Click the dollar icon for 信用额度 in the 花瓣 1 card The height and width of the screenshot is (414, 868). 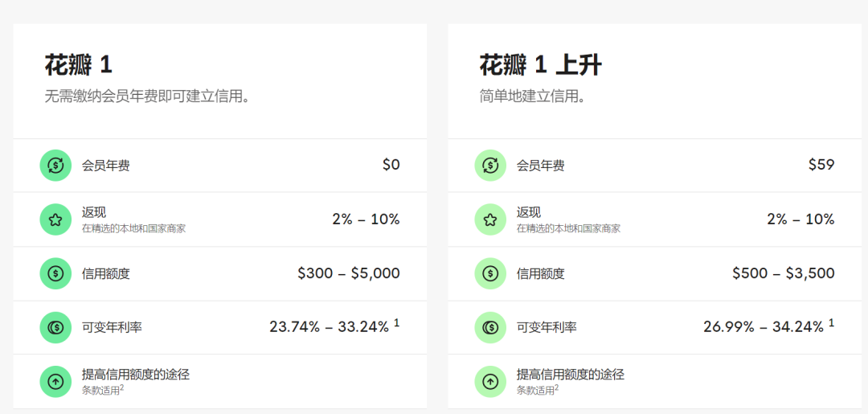55,273
